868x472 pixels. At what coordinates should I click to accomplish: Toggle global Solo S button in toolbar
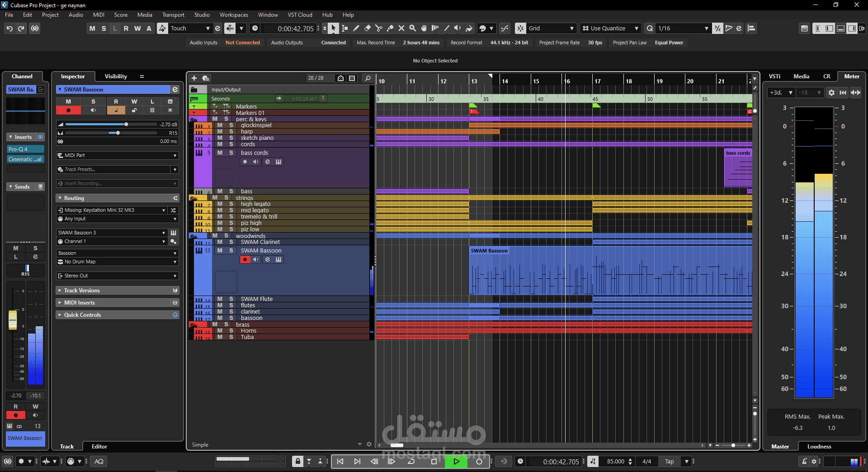coord(104,29)
